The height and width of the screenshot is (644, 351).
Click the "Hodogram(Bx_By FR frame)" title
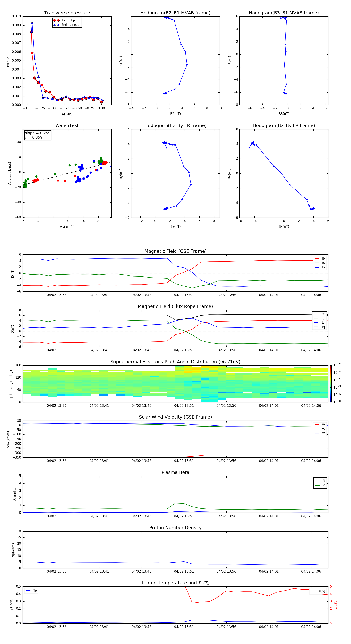284,125
